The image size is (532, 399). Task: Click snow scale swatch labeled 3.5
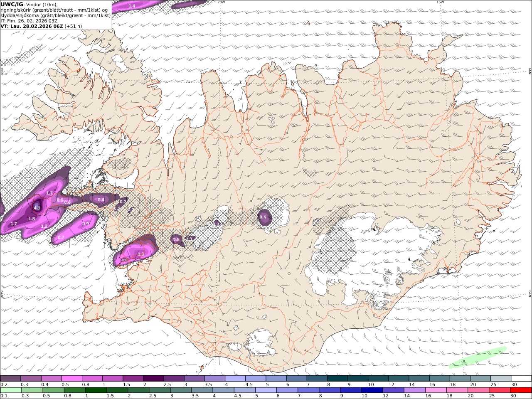(215, 379)
